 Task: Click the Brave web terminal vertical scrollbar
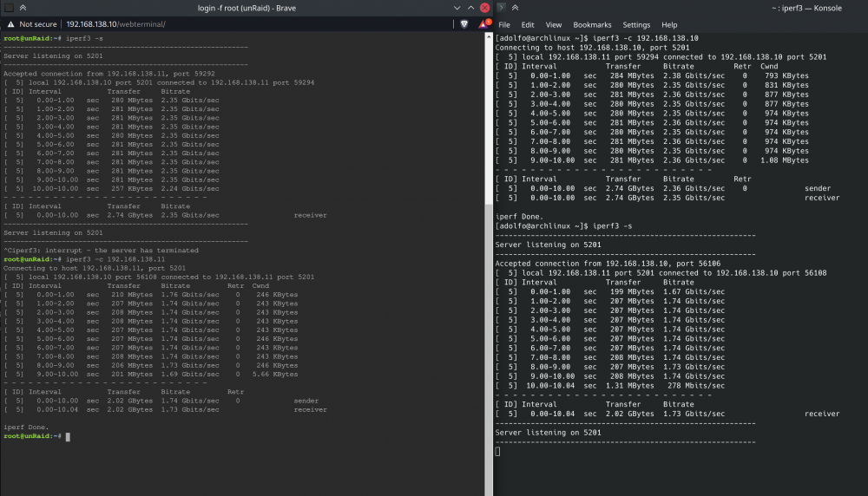488,265
